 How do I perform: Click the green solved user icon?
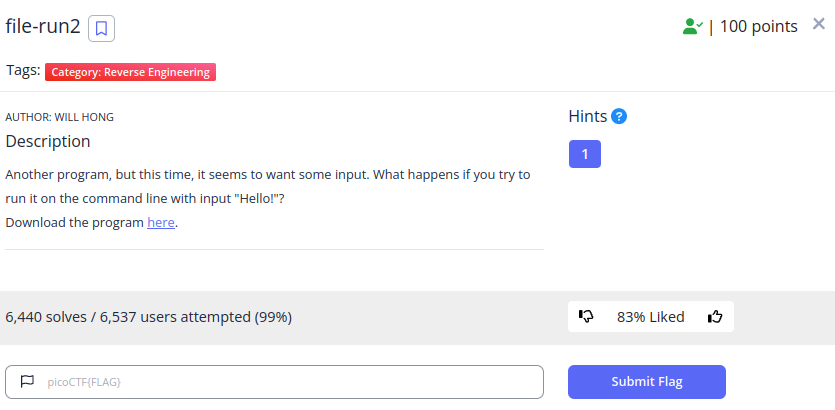(693, 26)
